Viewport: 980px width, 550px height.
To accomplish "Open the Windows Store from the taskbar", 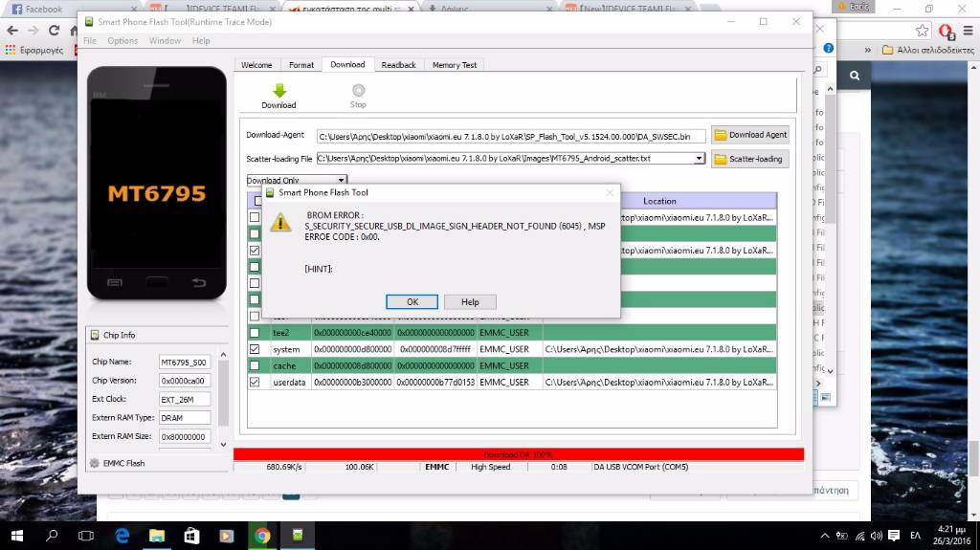I will [x=191, y=536].
